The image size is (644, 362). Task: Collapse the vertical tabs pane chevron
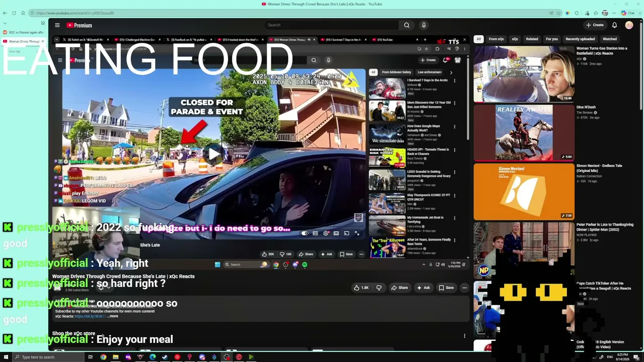pos(5,23)
